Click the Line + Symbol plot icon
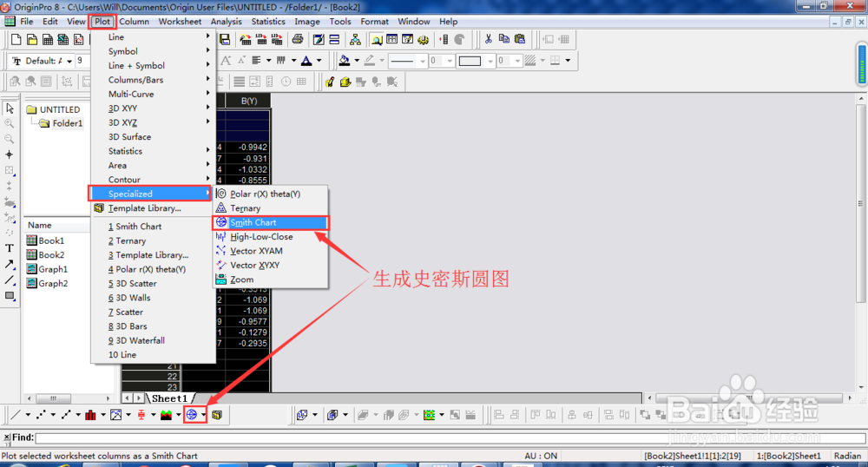 point(66,414)
